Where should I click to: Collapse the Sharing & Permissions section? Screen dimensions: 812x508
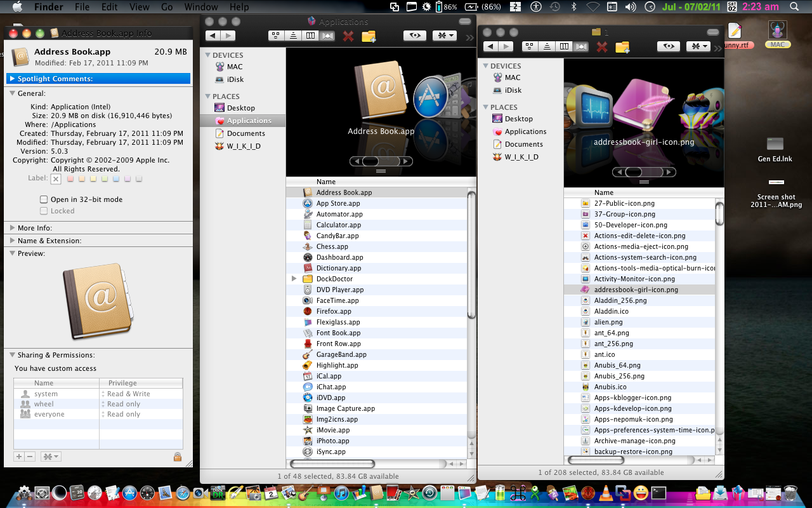pyautogui.click(x=12, y=355)
